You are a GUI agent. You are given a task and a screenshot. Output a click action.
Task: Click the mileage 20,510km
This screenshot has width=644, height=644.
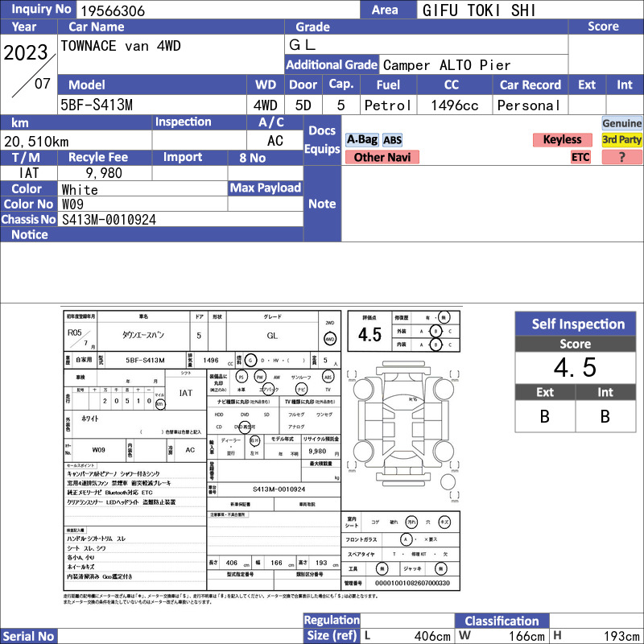pyautogui.click(x=36, y=142)
